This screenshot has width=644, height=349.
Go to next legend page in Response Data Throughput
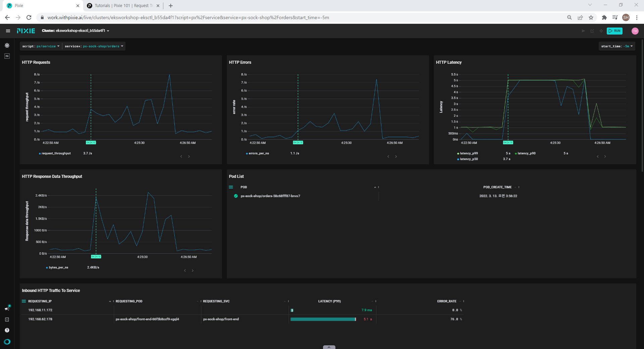tap(193, 270)
